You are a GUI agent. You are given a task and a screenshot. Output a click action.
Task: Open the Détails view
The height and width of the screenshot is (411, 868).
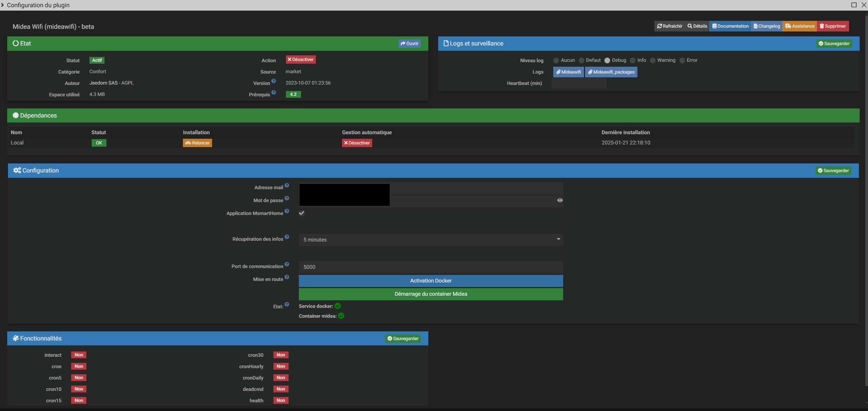click(x=697, y=26)
